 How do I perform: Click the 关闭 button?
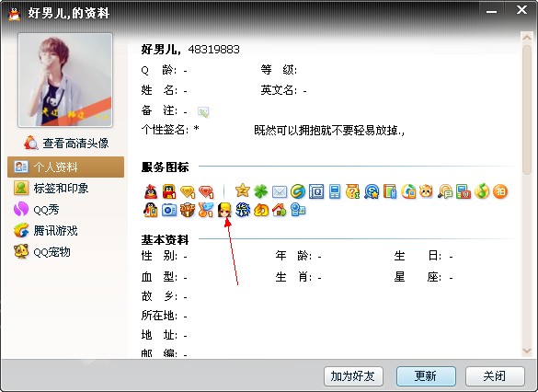(x=495, y=376)
